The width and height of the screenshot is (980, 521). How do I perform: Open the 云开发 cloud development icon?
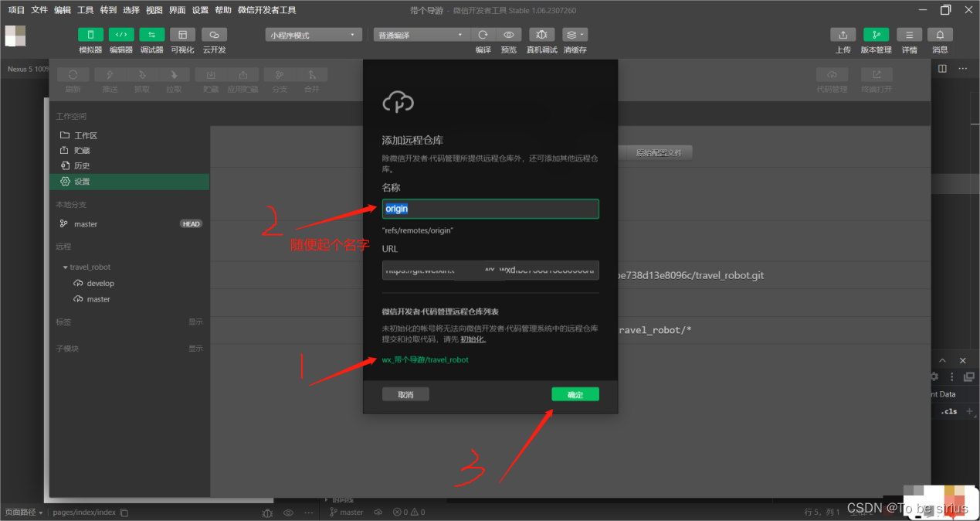click(214, 35)
